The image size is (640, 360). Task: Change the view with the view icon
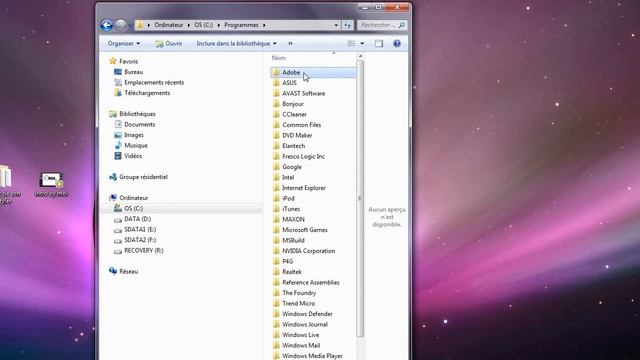point(351,43)
